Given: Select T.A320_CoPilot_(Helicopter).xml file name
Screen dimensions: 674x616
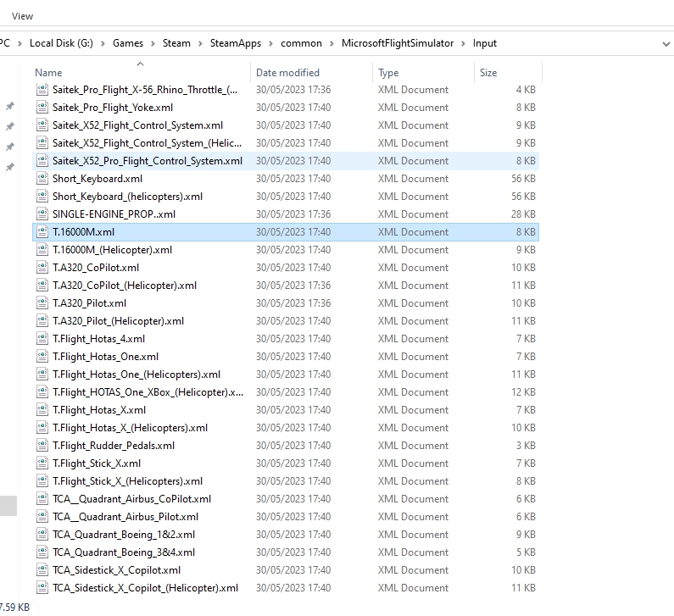Looking at the screenshot, I should (125, 286).
